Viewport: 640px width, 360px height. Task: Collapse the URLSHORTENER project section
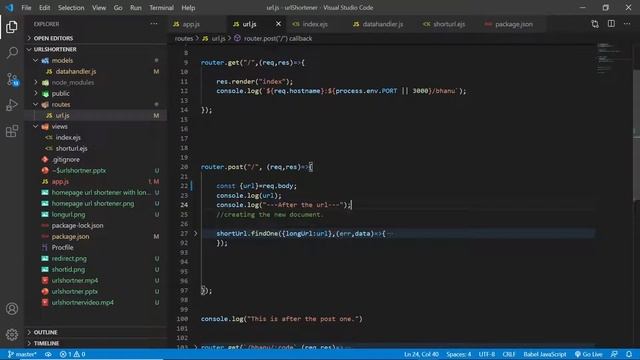click(55, 49)
